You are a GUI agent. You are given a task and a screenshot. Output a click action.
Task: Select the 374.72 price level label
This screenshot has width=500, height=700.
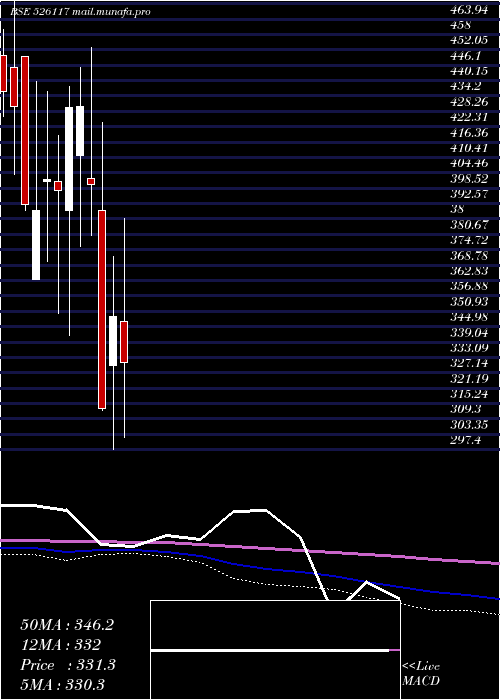pos(469,240)
